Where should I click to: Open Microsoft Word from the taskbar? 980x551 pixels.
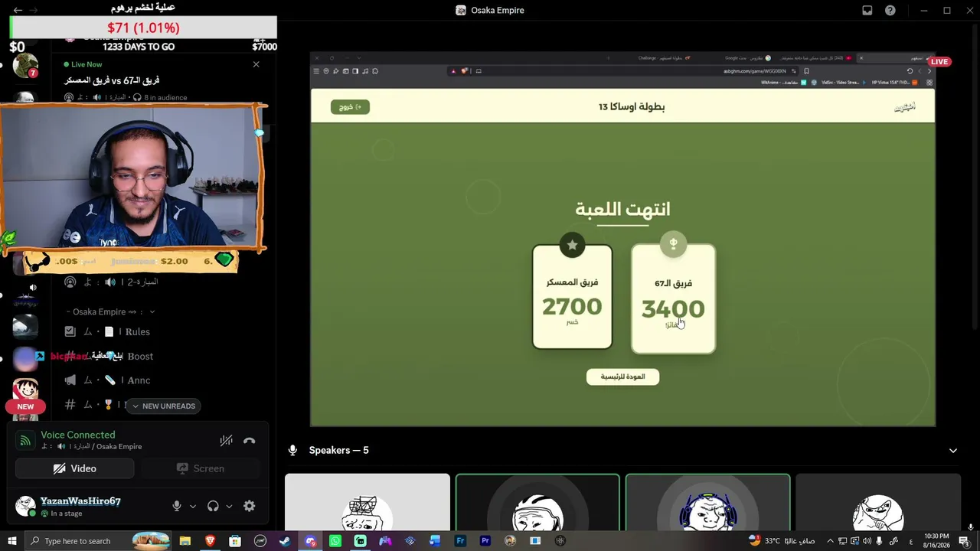(x=435, y=541)
